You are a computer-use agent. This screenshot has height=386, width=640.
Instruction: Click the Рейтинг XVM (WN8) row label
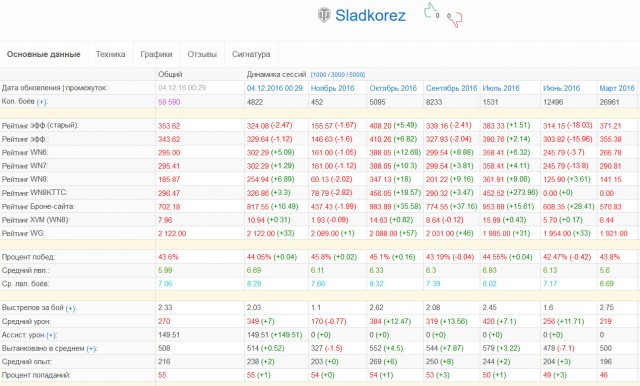click(x=36, y=220)
